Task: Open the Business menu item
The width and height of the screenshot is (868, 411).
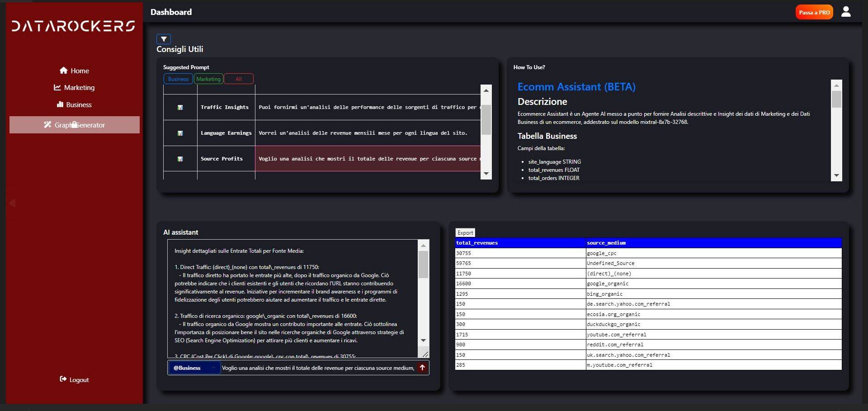Action: coord(74,104)
